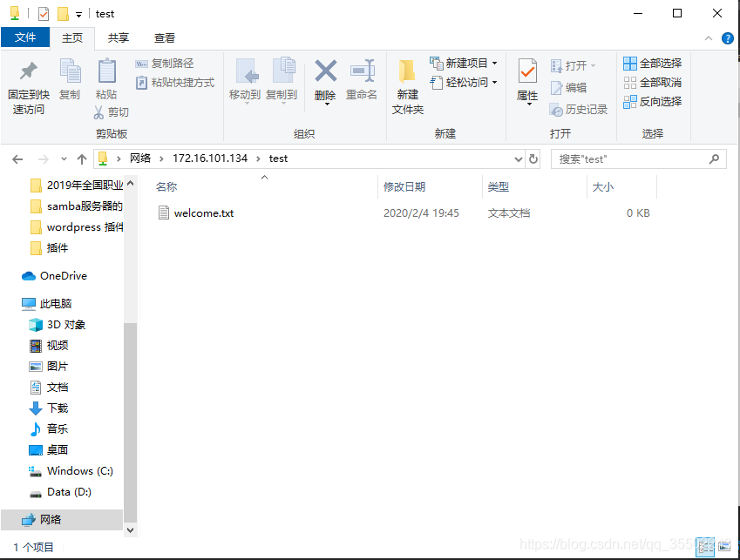Open History in ribbon
This screenshot has height=560, width=740.
(x=579, y=110)
